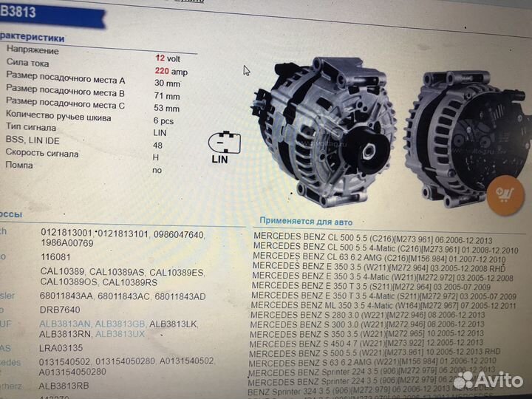Image resolution: width=532 pixels, height=399 pixels.
Task: Click the LIN connector plug diagram
Action: pos(225,143)
